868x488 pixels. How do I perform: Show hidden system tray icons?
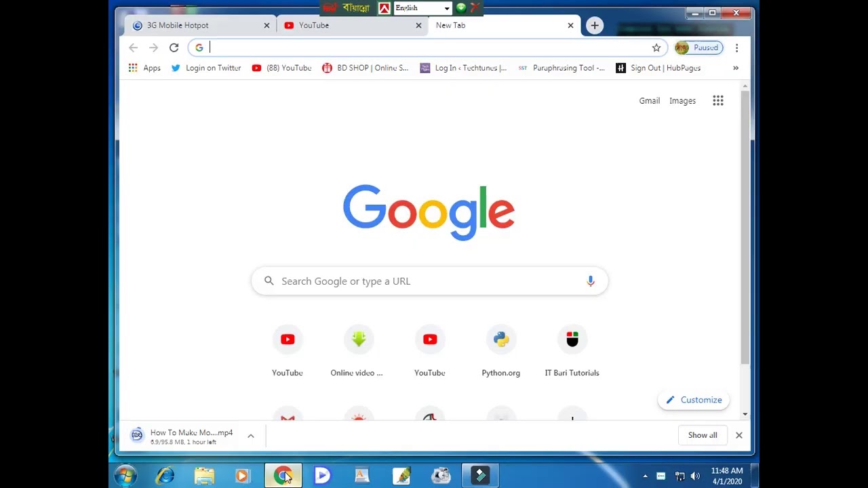(x=645, y=476)
